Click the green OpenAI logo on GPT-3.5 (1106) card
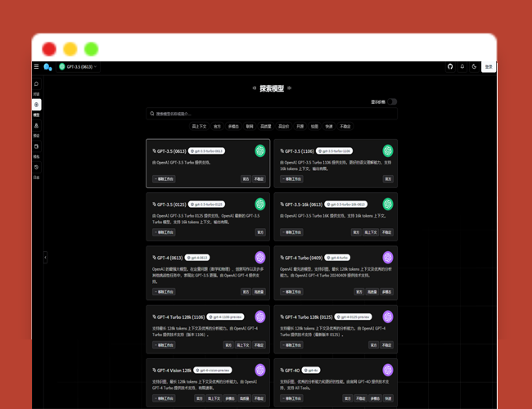Viewport: 532px width, 409px height. point(388,151)
